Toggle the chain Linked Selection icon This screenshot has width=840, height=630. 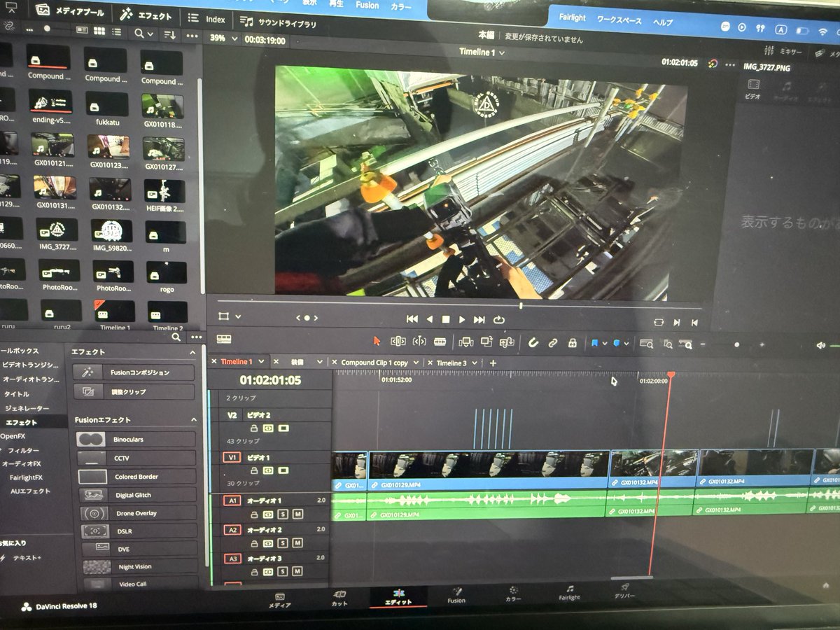click(x=552, y=342)
